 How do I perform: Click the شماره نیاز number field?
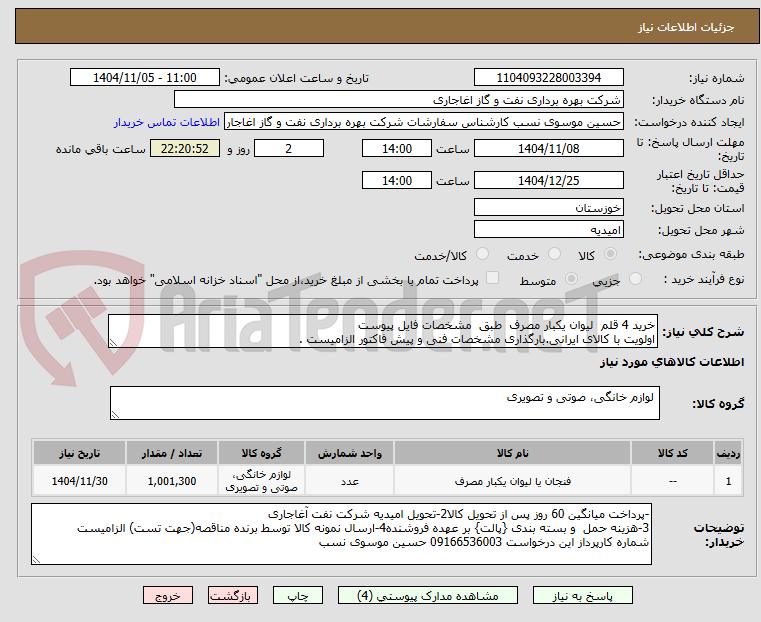[x=548, y=78]
